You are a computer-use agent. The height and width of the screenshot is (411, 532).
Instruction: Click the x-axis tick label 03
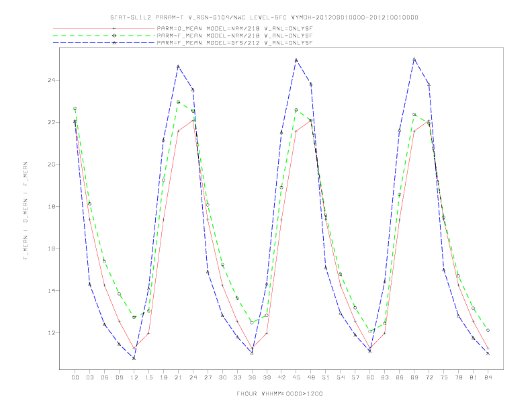[x=89, y=377]
